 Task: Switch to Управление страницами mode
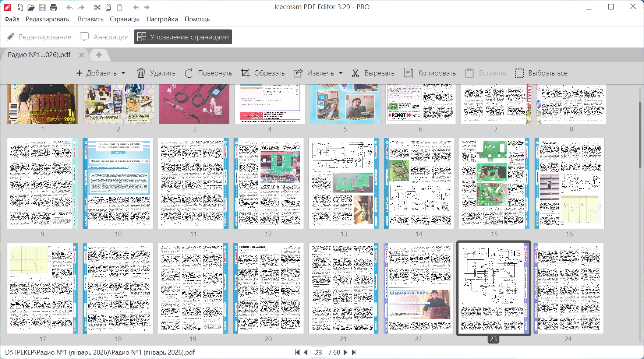point(183,37)
